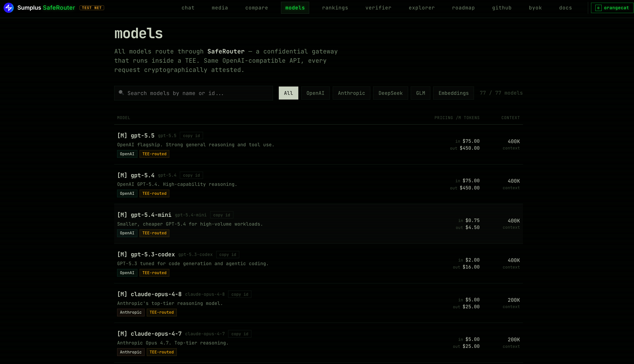The image size is (634, 364).
Task: Click the MODEL column header
Action: [124, 118]
